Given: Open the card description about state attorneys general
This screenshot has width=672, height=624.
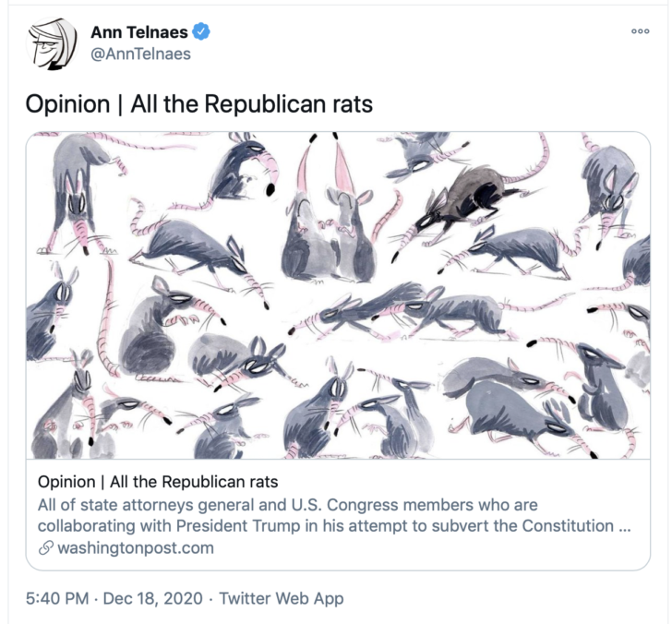Looking at the screenshot, I should (334, 515).
